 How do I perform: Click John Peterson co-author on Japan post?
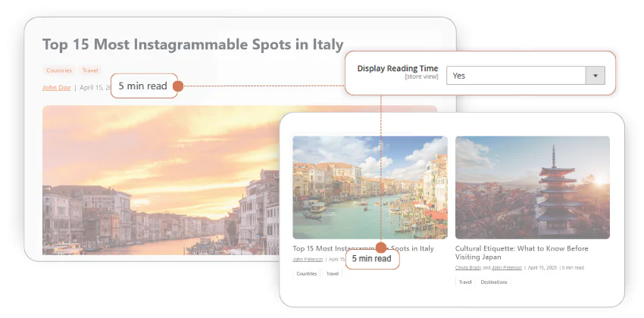pyautogui.click(x=507, y=267)
